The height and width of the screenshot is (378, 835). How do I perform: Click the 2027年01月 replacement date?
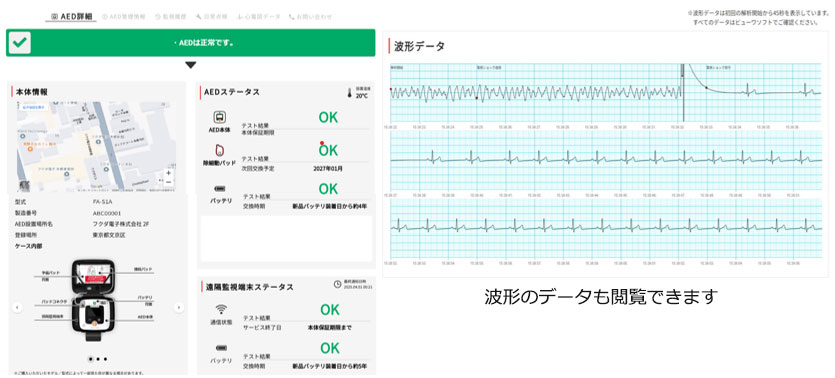(328, 168)
